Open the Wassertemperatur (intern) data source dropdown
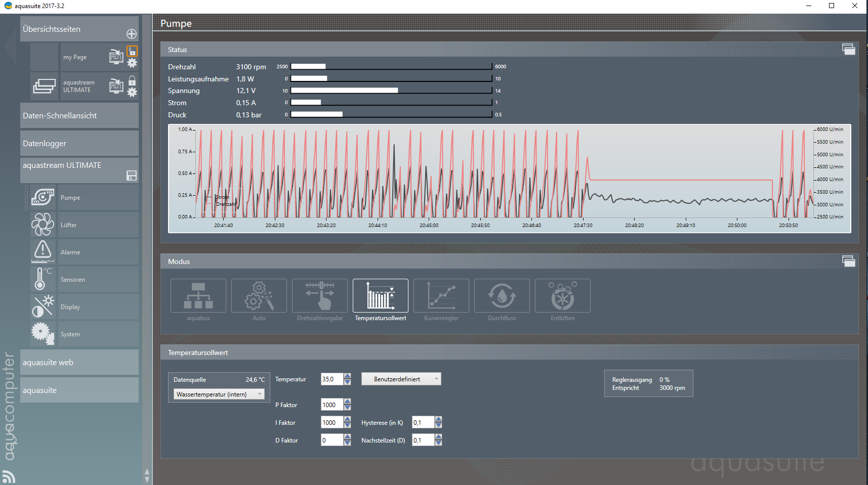Screen dimensions: 868x485 click(219, 394)
